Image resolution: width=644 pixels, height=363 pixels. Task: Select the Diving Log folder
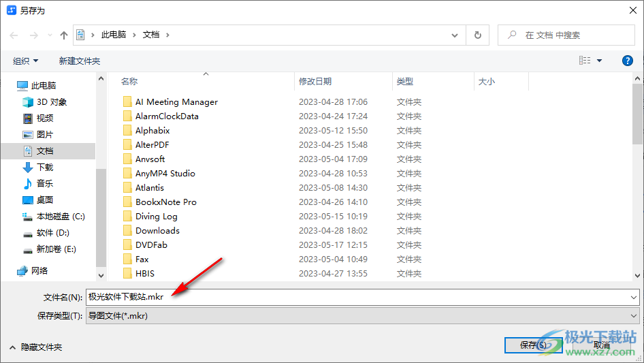(x=157, y=217)
